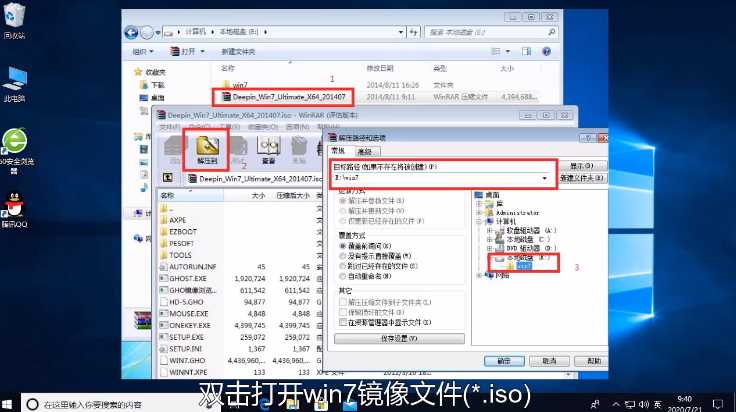Select the 跳过已经存在的文件 (skip existing files) radio button
Screen dimensions: 736x412
click(x=343, y=266)
